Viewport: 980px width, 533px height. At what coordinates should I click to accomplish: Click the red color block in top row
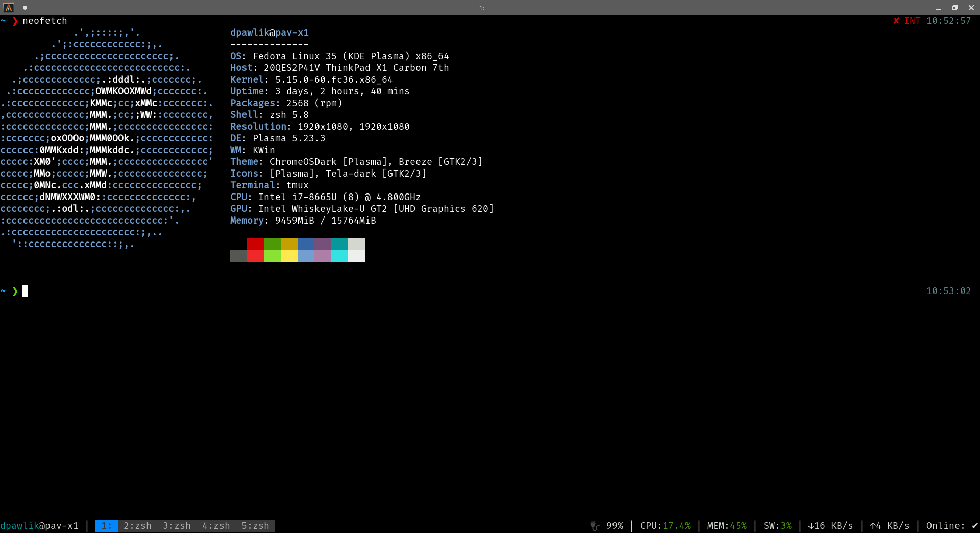[255, 244]
